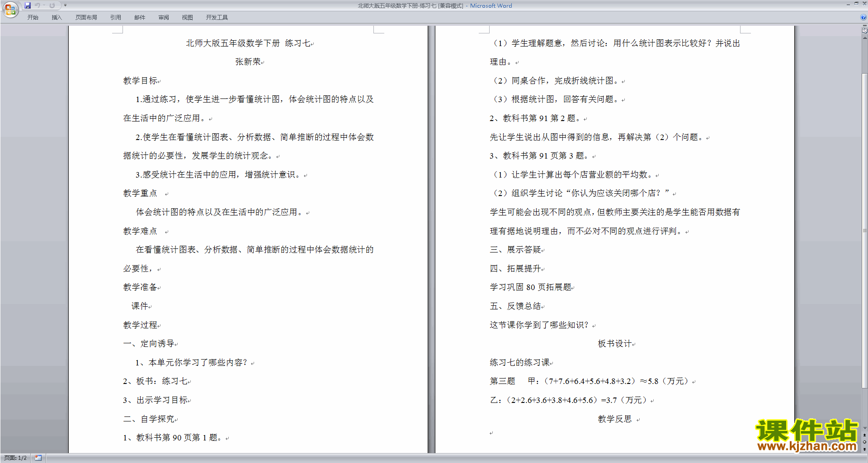Screen dimensions: 868x463
Task: Restore down the Word window
Action: [856, 4]
